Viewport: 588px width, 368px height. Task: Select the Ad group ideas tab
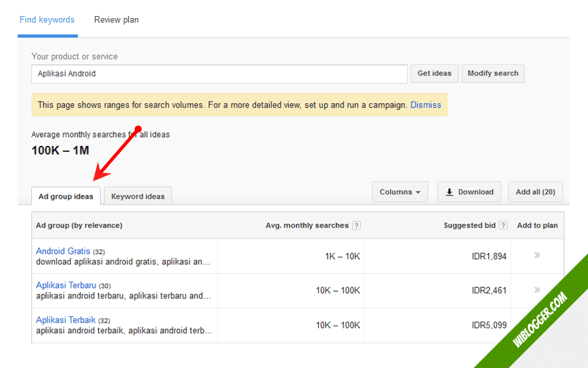[66, 197]
